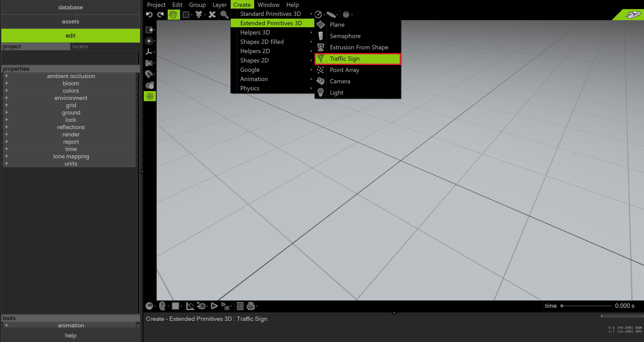Click the magnet snap tool icon
Image resolution: width=644 pixels, height=342 pixels.
(x=149, y=74)
